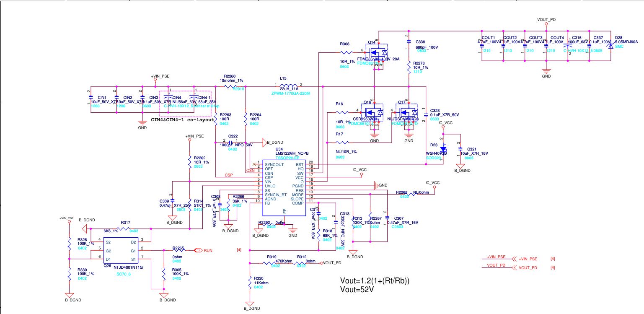
Task: Click the 'LM5122MH_NOPB' part name text
Action: coord(292,153)
